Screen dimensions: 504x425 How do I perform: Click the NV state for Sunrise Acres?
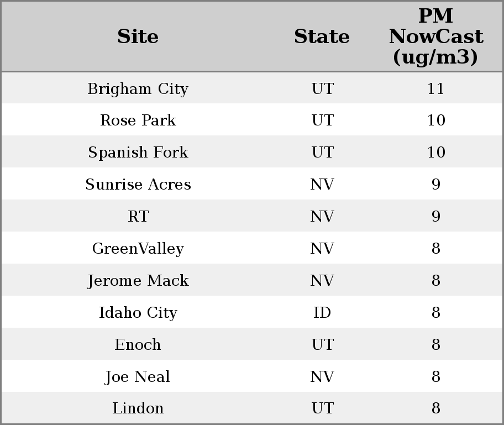click(x=322, y=185)
